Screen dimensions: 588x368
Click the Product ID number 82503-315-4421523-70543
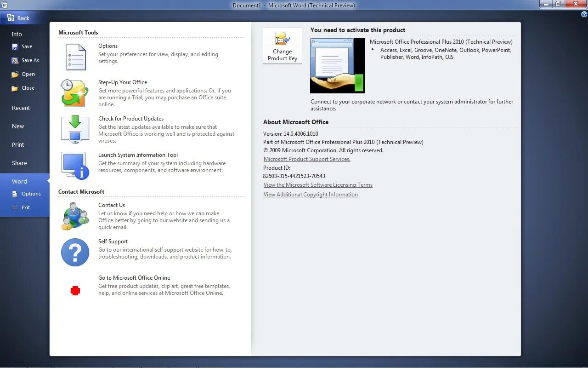pos(294,176)
